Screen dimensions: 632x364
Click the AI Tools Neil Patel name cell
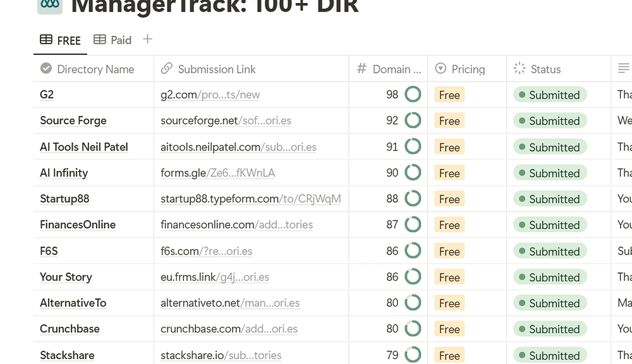tap(84, 147)
